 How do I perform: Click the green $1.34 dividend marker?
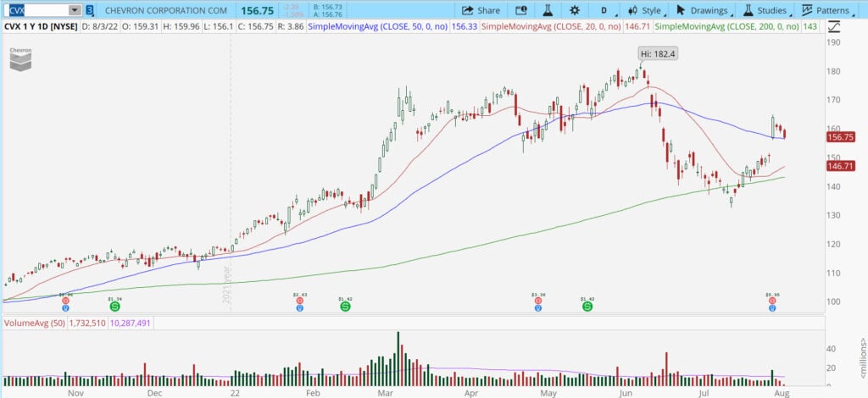[x=114, y=305]
